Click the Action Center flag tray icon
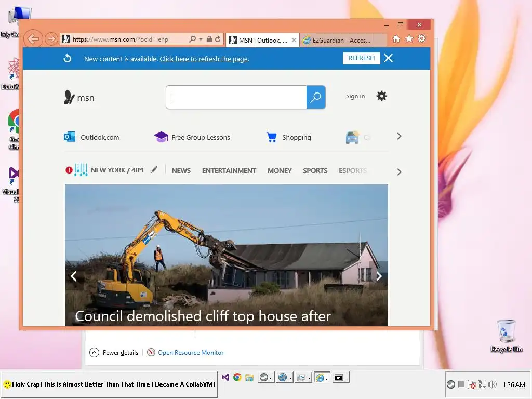The height and width of the screenshot is (399, 532). click(x=471, y=384)
